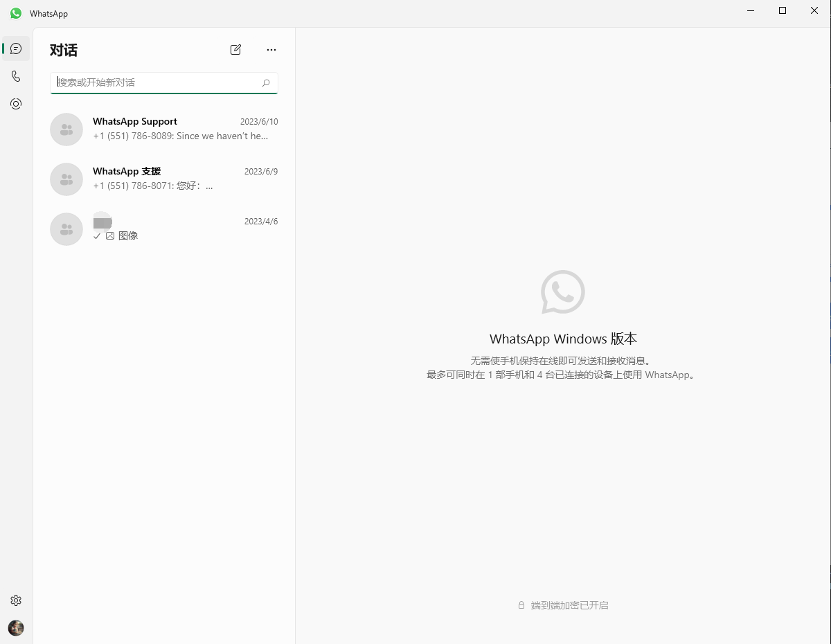Click the search magnifier icon
Image resolution: width=831 pixels, height=644 pixels.
(x=266, y=83)
